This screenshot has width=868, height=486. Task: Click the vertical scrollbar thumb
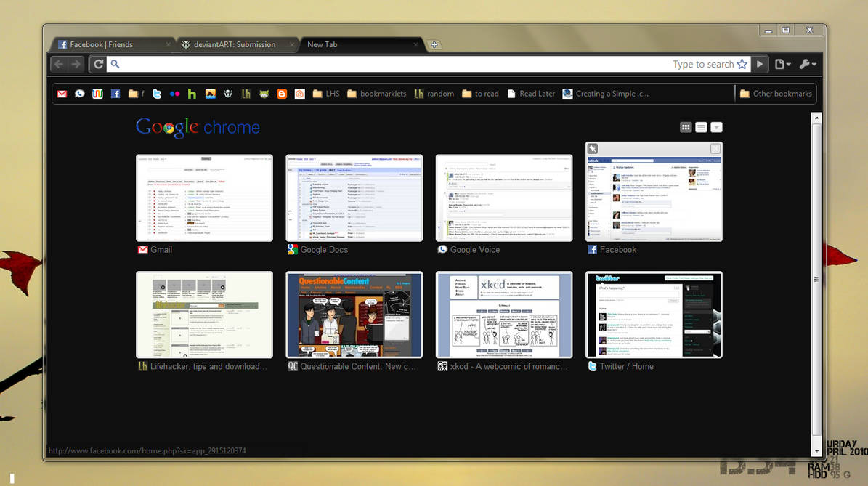pos(816,280)
